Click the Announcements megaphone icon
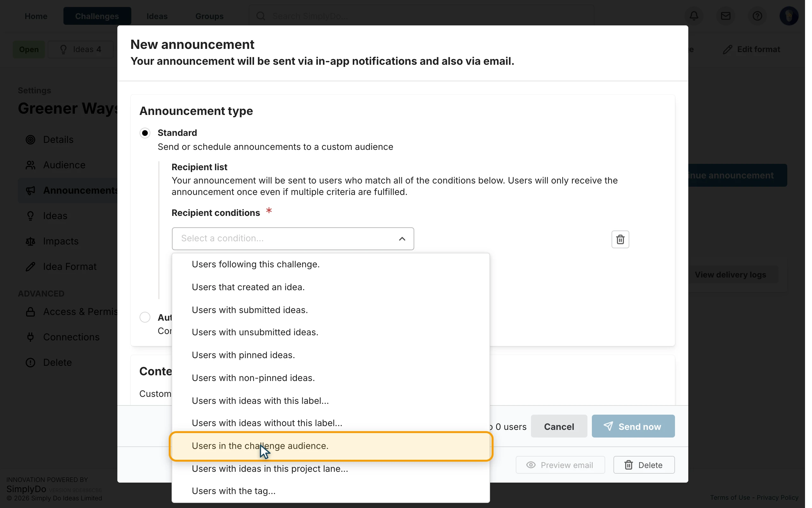The height and width of the screenshot is (508, 812). (30, 190)
